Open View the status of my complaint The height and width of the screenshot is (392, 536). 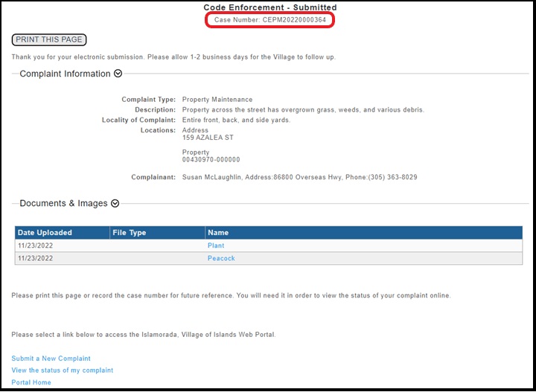point(63,370)
